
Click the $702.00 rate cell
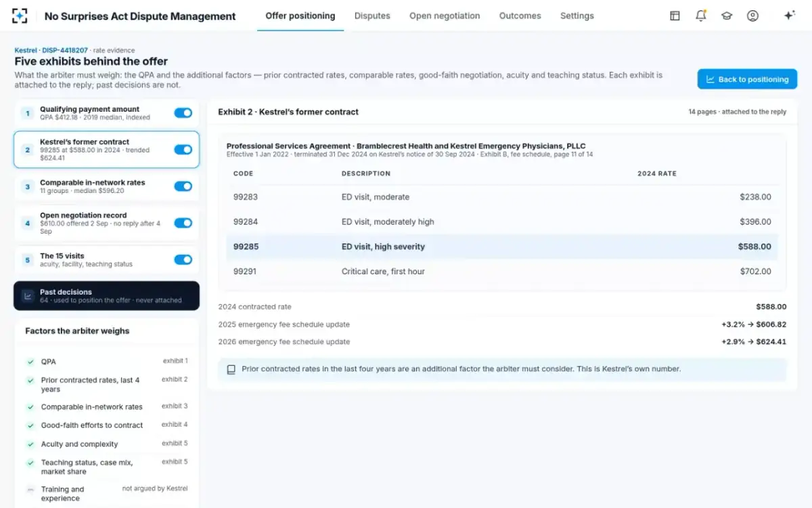tap(755, 272)
